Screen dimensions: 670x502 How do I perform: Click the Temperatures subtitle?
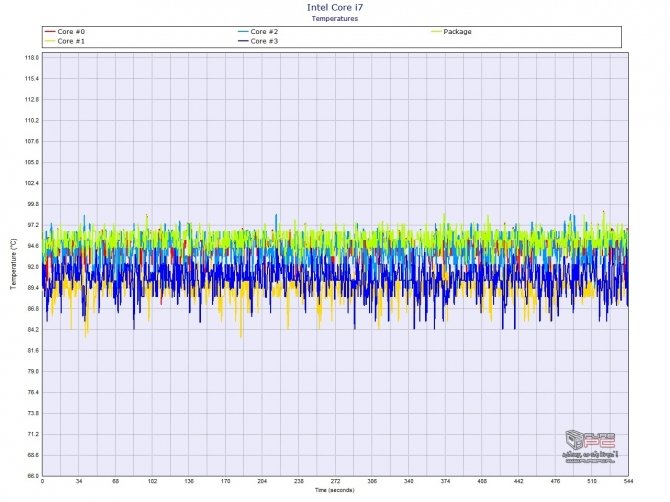(335, 18)
